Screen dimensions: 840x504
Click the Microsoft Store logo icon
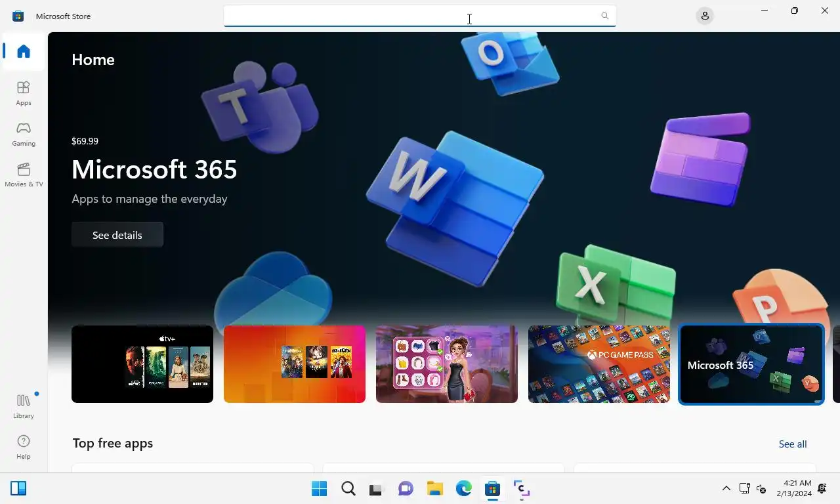pos(18,16)
